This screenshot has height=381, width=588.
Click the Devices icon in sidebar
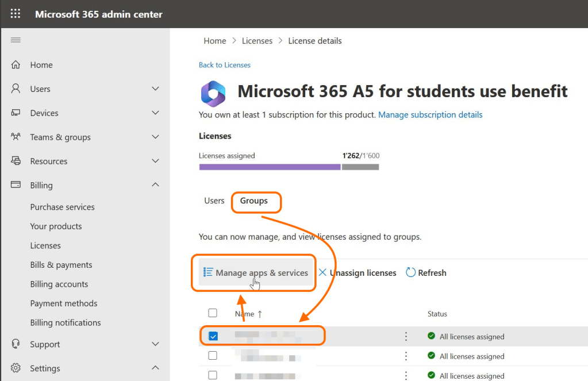pyautogui.click(x=16, y=113)
